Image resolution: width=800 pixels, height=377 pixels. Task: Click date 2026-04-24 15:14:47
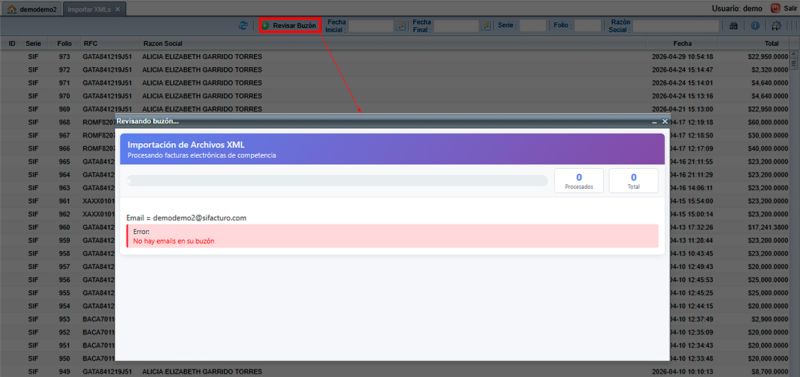[682, 69]
